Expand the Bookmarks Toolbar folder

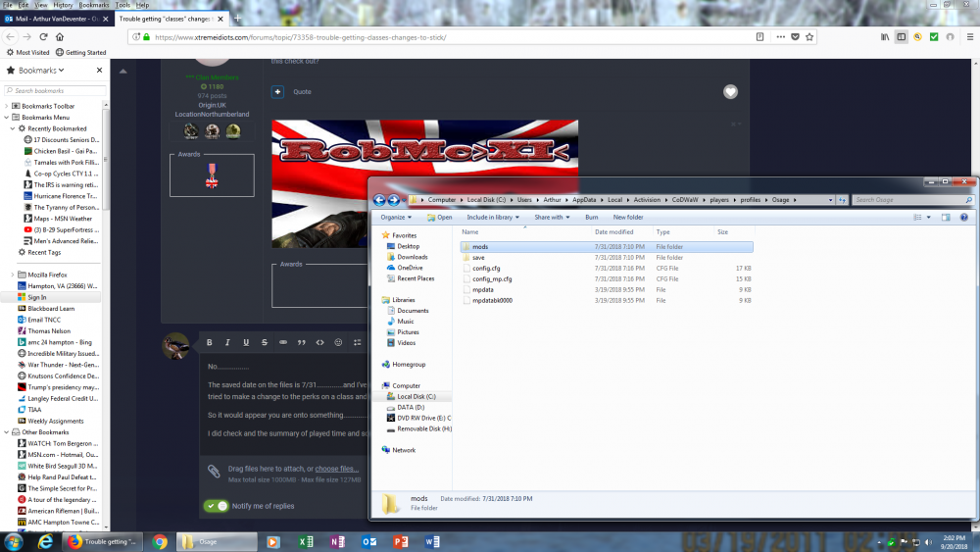7,106
